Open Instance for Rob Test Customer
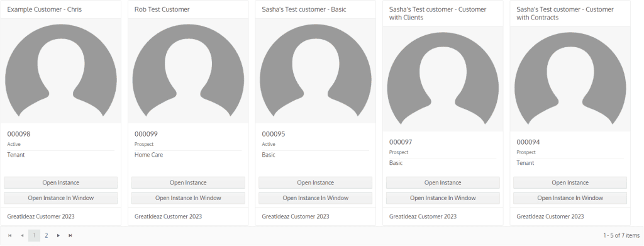The width and height of the screenshot is (644, 246). (x=188, y=182)
